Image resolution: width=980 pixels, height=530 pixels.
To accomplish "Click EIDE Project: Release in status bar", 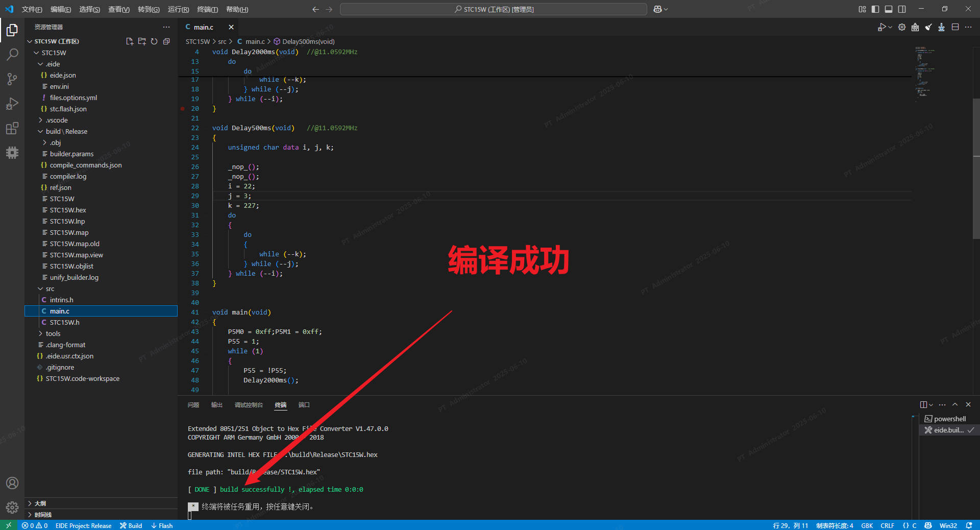I will coord(83,525).
